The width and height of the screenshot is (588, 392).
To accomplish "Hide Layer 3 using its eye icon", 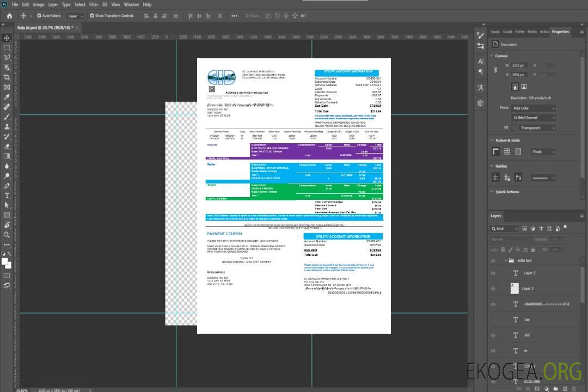I will 493,289.
